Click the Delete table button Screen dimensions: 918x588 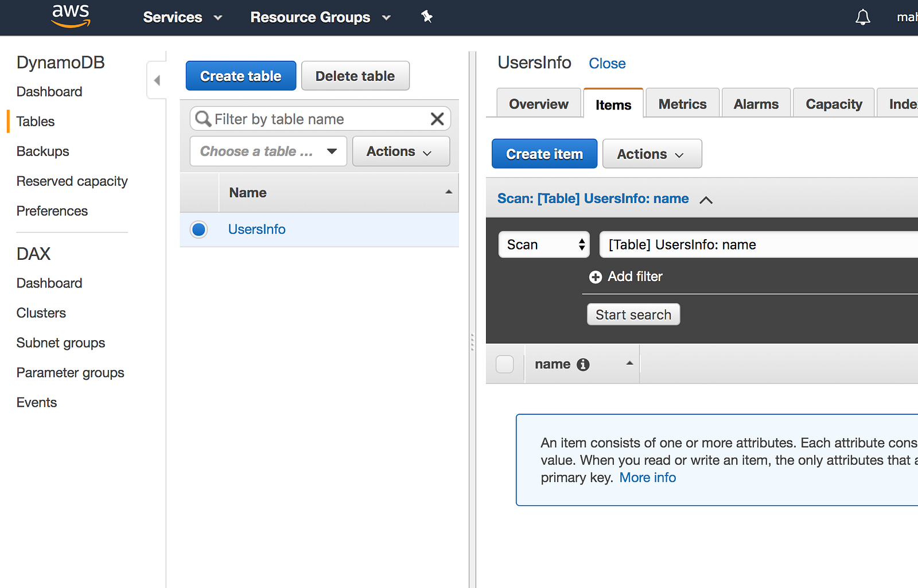click(x=355, y=76)
